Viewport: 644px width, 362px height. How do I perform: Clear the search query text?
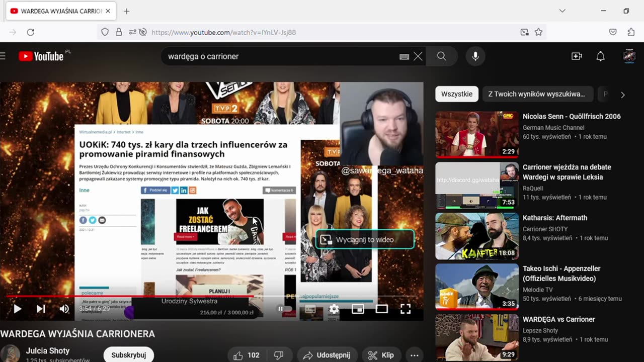pos(418,56)
